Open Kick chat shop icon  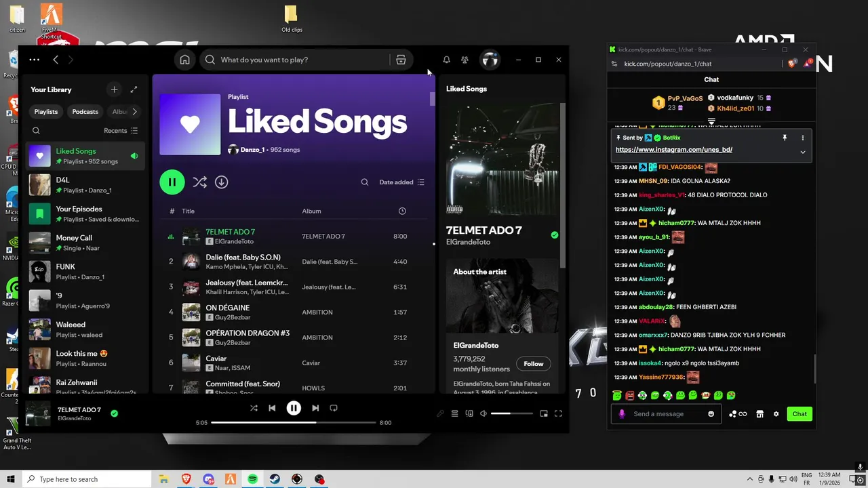point(760,414)
